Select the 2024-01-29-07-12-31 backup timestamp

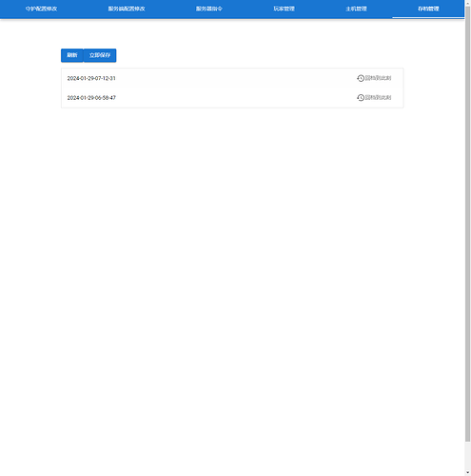[91, 78]
